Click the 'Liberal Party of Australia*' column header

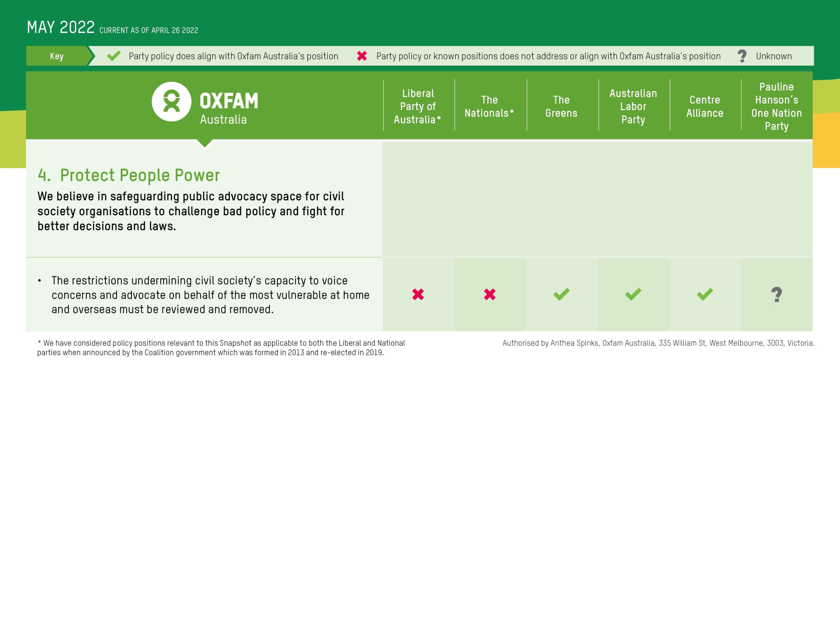(418, 106)
